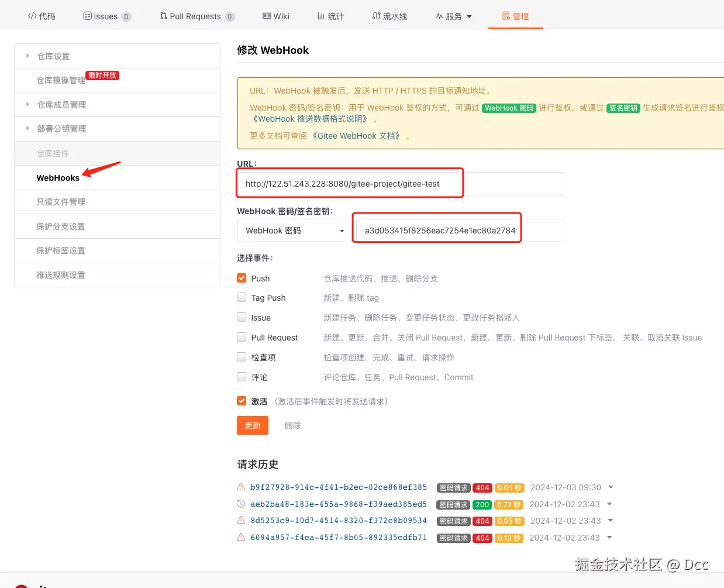Click the Pull Requests count badge 0

point(230,17)
